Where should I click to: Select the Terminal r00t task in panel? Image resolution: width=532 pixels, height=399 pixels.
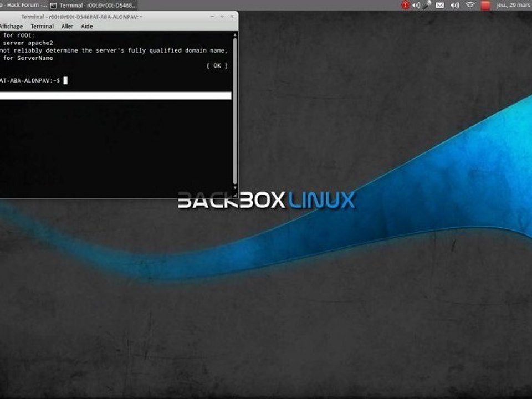click(x=94, y=5)
